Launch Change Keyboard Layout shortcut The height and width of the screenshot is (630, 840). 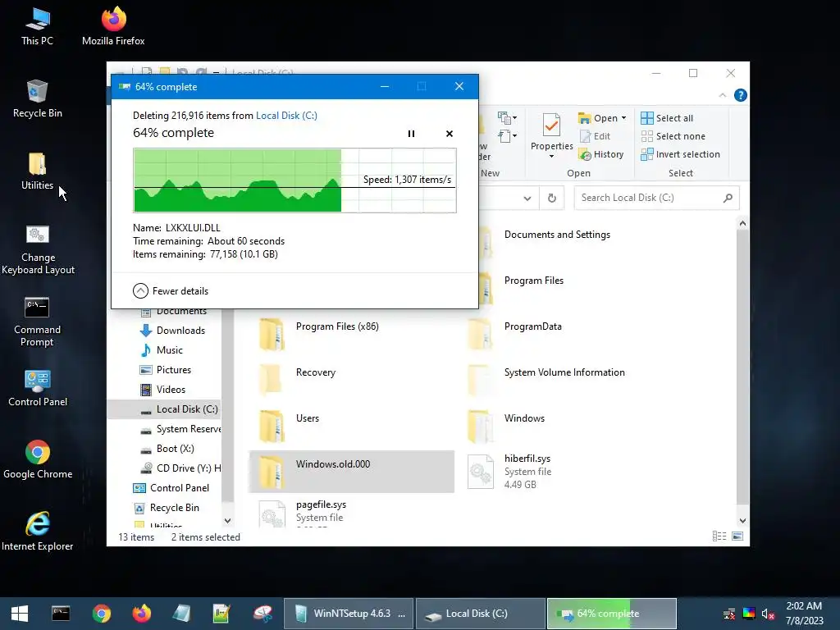click(x=38, y=250)
